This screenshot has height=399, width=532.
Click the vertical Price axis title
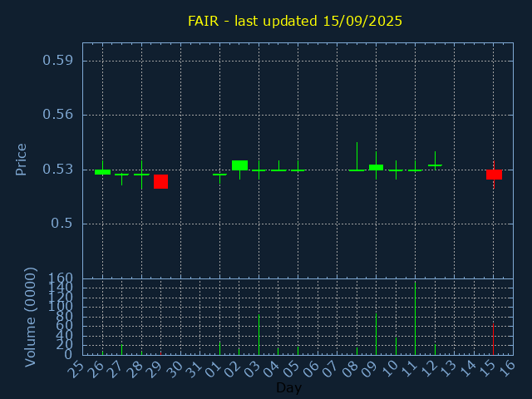(x=21, y=160)
